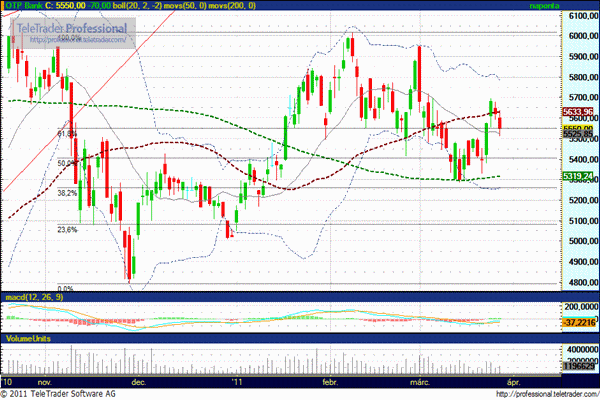
Task: Select the 38,2% Fibonacci level label
Action: coord(67,193)
